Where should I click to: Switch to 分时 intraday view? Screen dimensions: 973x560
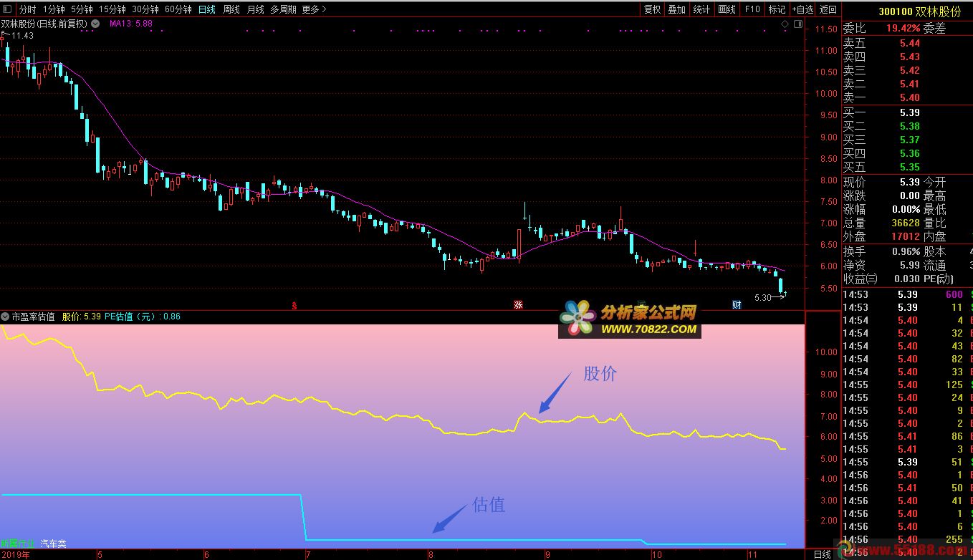click(27, 9)
